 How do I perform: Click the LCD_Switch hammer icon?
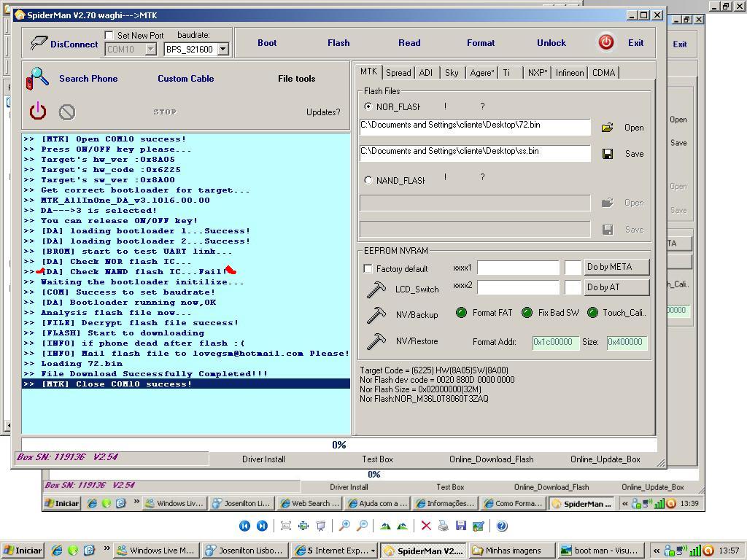(x=376, y=289)
